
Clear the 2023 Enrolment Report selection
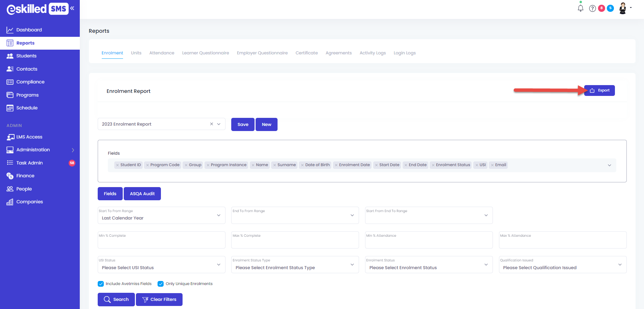point(212,124)
